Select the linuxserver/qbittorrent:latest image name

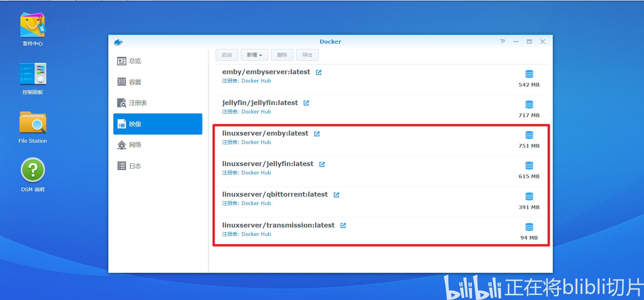[275, 194]
